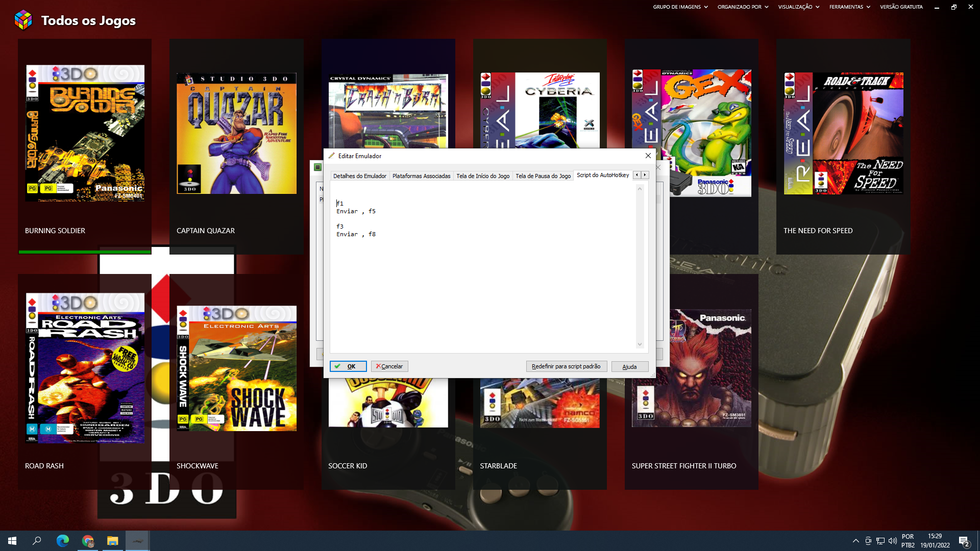980x551 pixels.
Task: Click THE NEED FOR SPEED title text
Action: (x=818, y=231)
